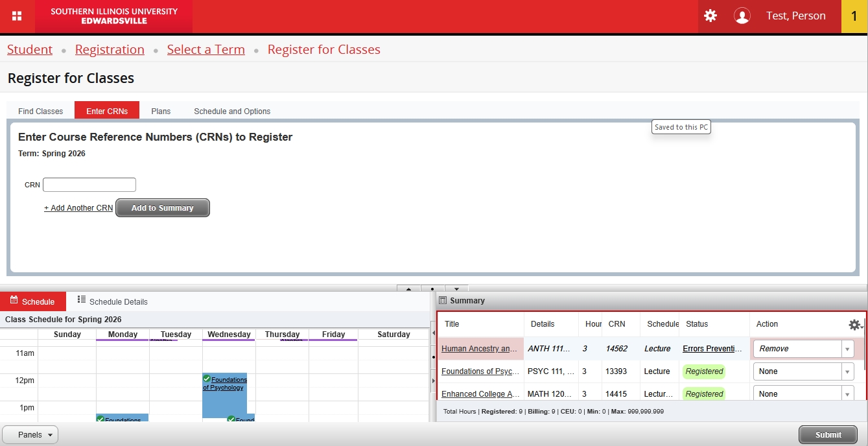Open settings gear in top header
868x446 pixels.
pyautogui.click(x=710, y=16)
